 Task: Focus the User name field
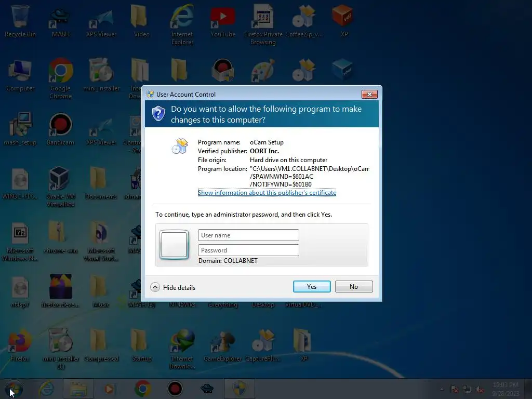point(248,235)
